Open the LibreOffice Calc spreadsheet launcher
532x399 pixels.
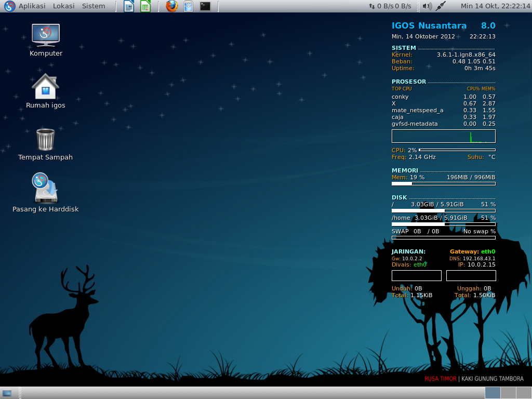pos(144,6)
